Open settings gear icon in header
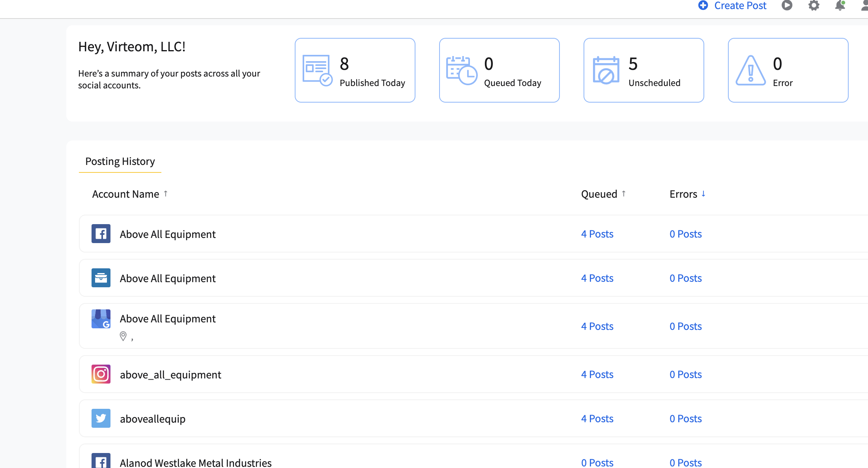Image resolution: width=868 pixels, height=468 pixels. pos(814,6)
